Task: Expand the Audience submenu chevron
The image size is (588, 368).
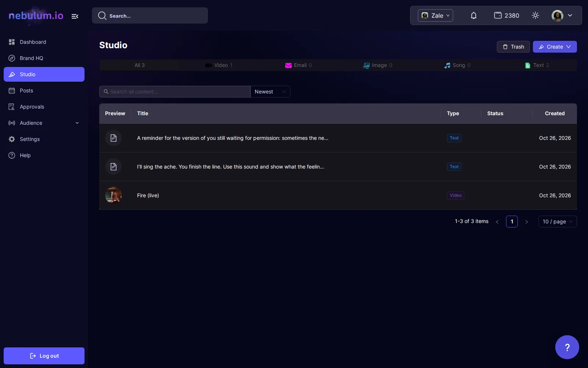Action: click(x=77, y=123)
